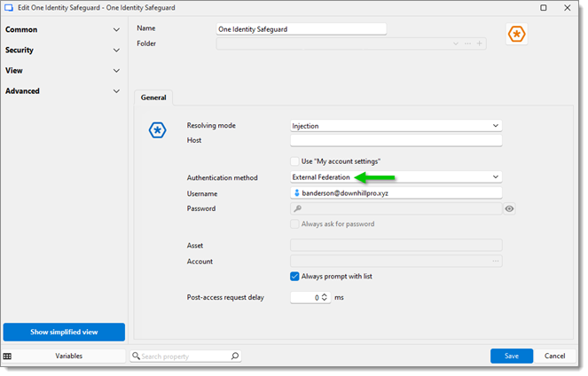Viewport: 588px width, 376px height.
Task: Click Show simplified view button
Action: tap(64, 333)
